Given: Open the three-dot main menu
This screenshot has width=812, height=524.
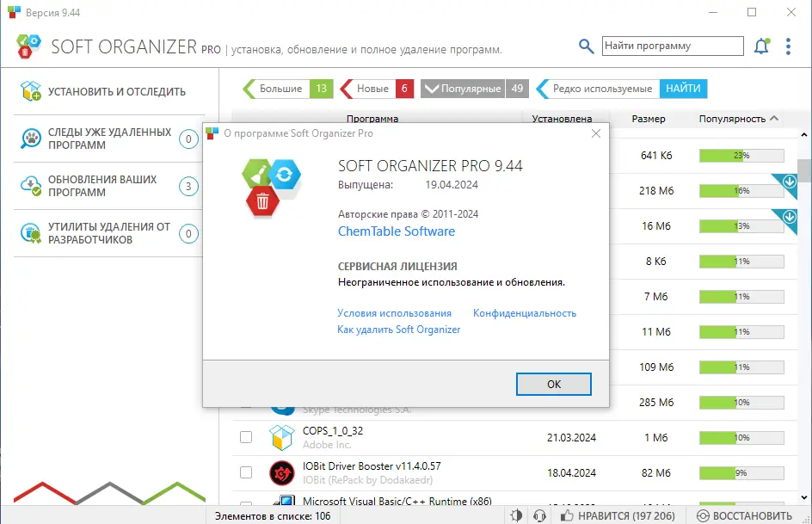Looking at the screenshot, I should click(x=788, y=46).
